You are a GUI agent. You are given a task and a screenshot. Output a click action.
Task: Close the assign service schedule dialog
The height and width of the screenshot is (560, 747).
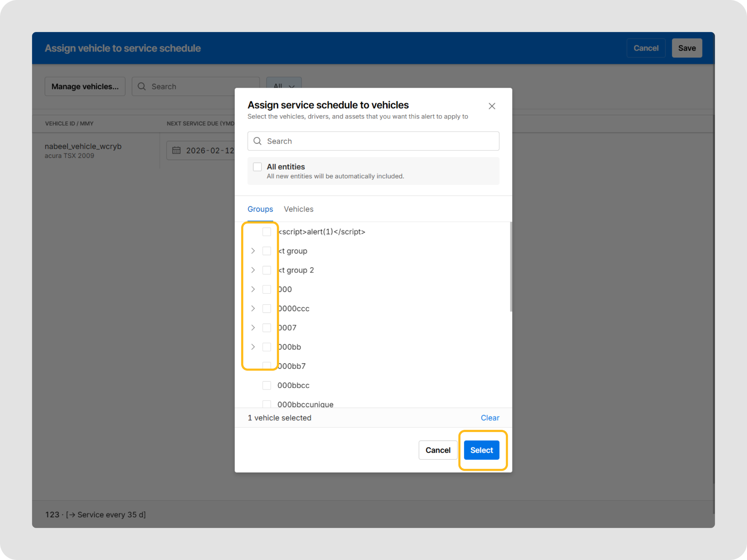492,106
